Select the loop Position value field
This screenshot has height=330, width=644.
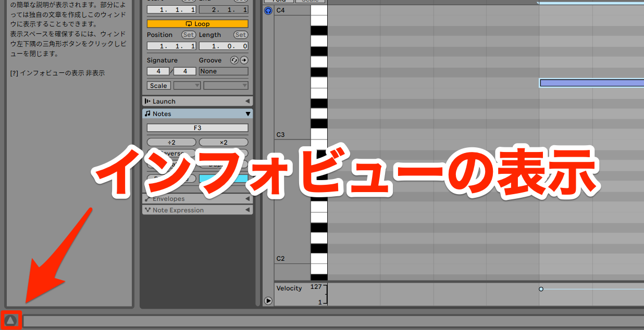171,46
